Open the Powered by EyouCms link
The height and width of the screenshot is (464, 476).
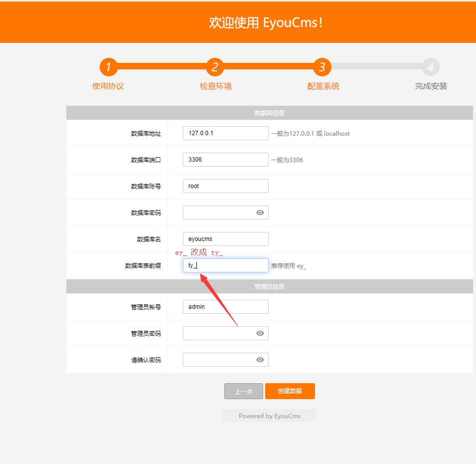click(x=270, y=416)
